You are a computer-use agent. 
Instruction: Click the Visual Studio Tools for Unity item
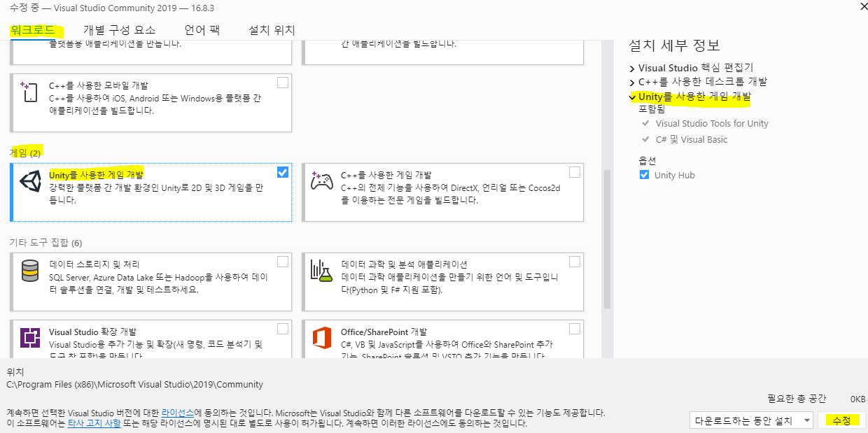[712, 123]
